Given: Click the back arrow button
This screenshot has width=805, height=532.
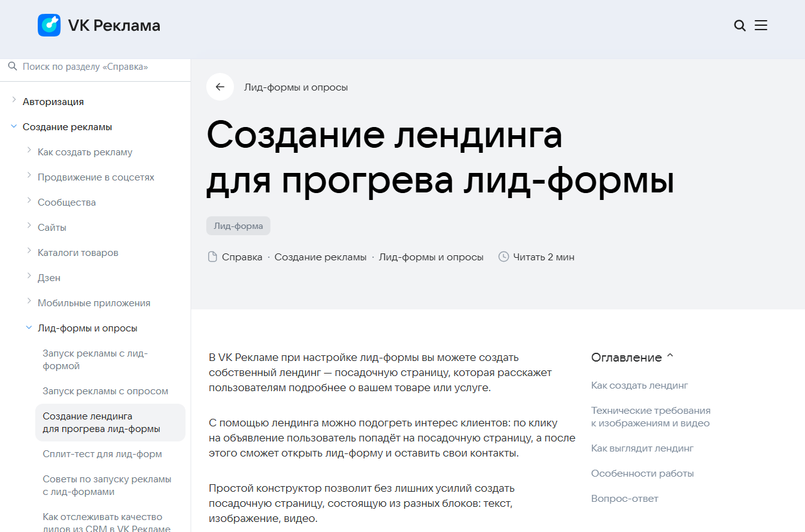Looking at the screenshot, I should coord(220,87).
